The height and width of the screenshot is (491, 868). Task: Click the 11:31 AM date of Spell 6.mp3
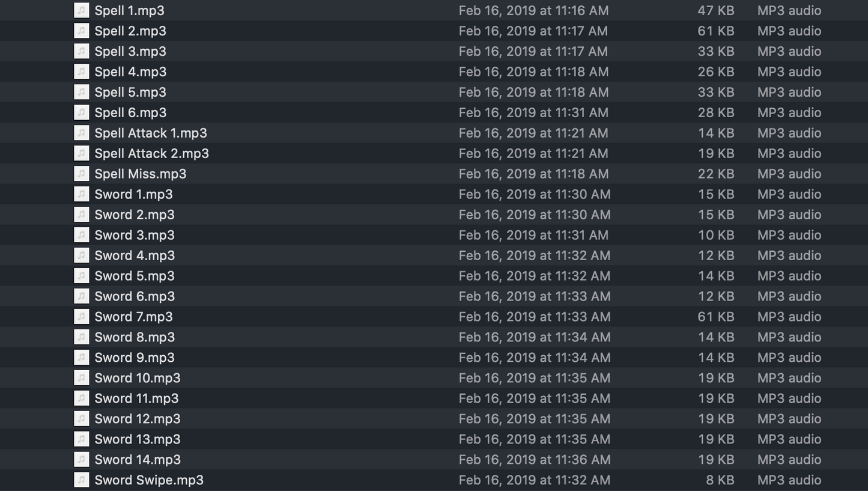[533, 112]
